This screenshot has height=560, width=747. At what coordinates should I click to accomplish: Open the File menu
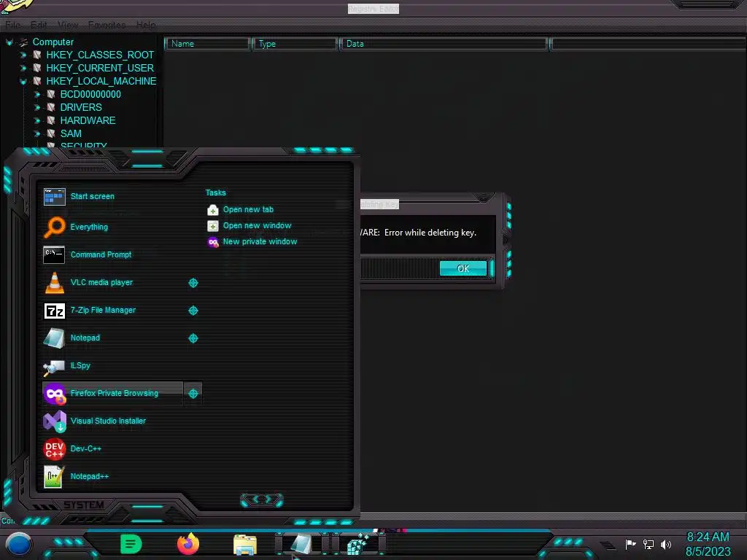pos(13,25)
